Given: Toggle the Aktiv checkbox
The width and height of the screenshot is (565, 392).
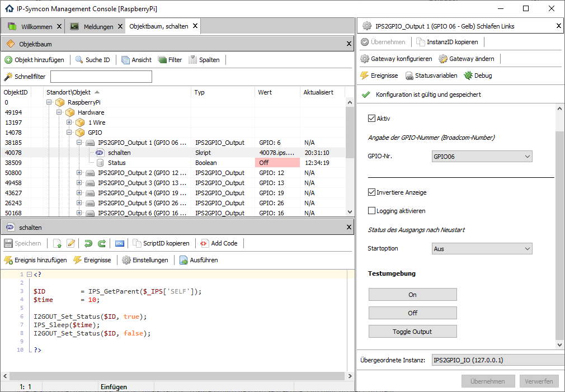Looking at the screenshot, I should point(371,118).
